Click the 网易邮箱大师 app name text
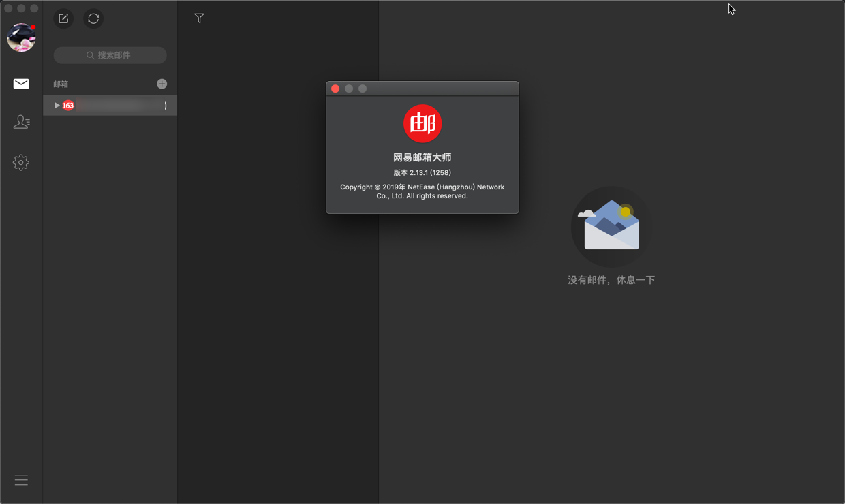This screenshot has width=845, height=504. tap(422, 157)
